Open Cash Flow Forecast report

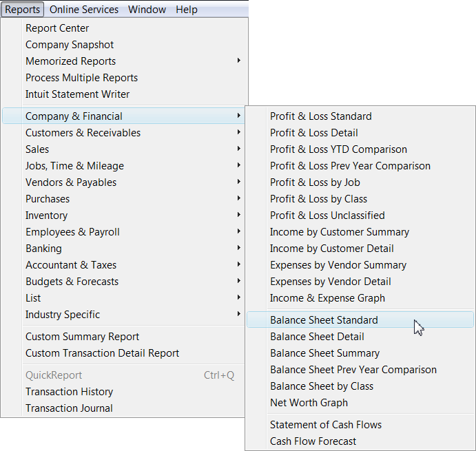coord(313,441)
